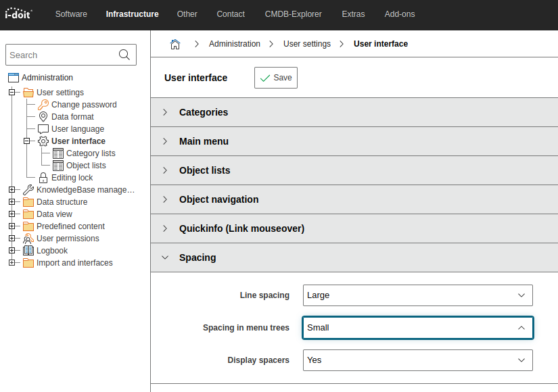The width and height of the screenshot is (558, 392).
Task: Click the Administration window icon
Action: coord(14,78)
